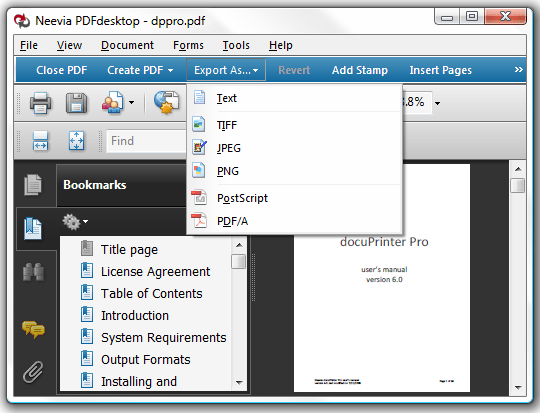540x413 pixels.
Task: Click the users document share icon
Action: [113, 102]
